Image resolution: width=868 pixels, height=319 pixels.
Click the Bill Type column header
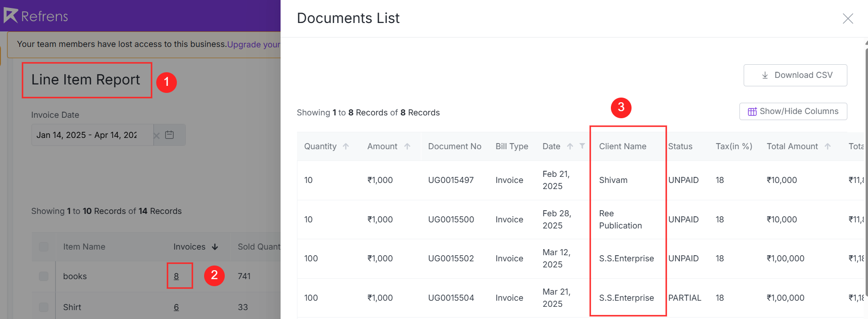[x=512, y=146]
